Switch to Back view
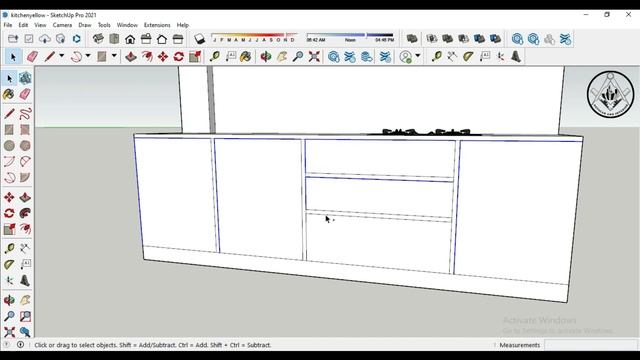Image resolution: width=640 pixels, height=360 pixels. point(162,39)
